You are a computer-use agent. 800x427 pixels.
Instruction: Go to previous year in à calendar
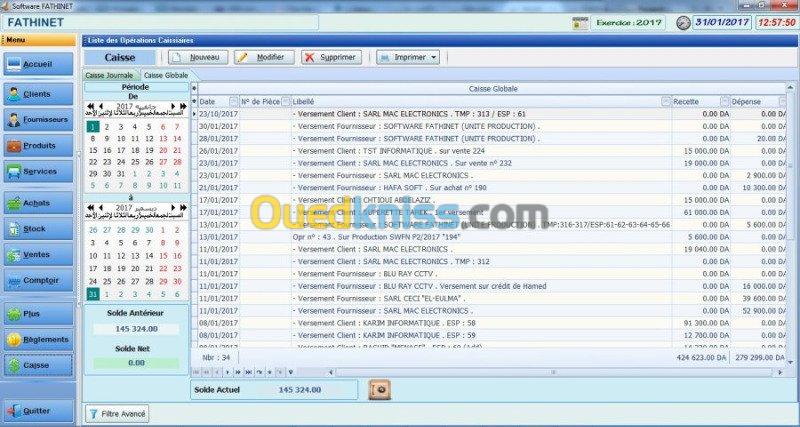point(90,208)
